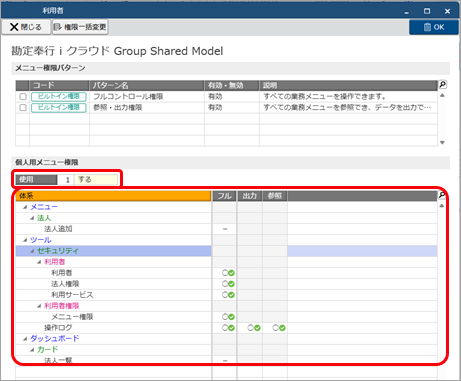Toggle フル permission for 法人権限 row
This screenshot has width=461, height=381.
pos(228,284)
